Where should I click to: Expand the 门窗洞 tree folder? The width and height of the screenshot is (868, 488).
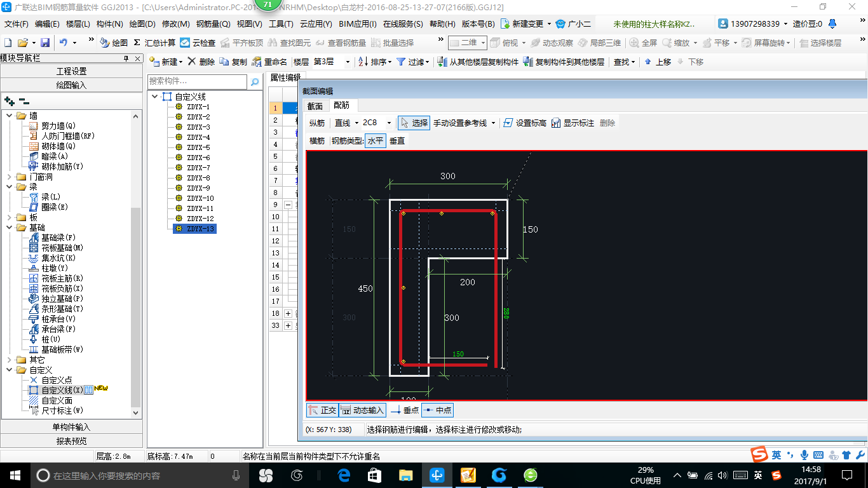[9, 177]
